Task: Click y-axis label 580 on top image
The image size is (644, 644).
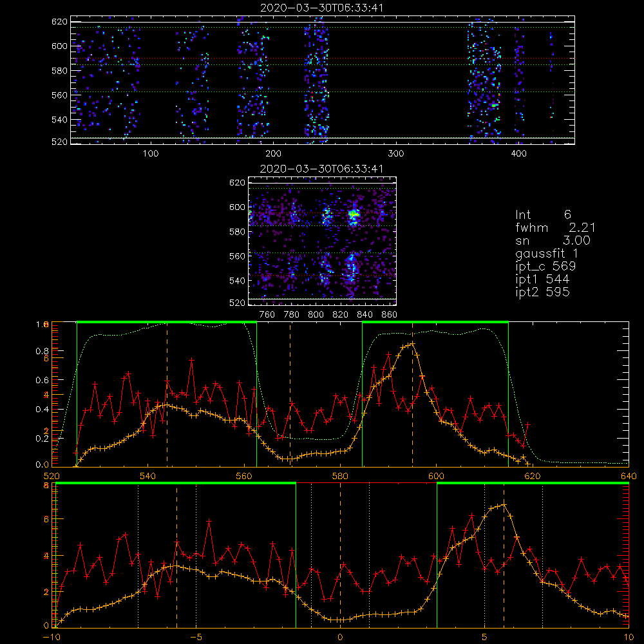Action: pyautogui.click(x=59, y=71)
